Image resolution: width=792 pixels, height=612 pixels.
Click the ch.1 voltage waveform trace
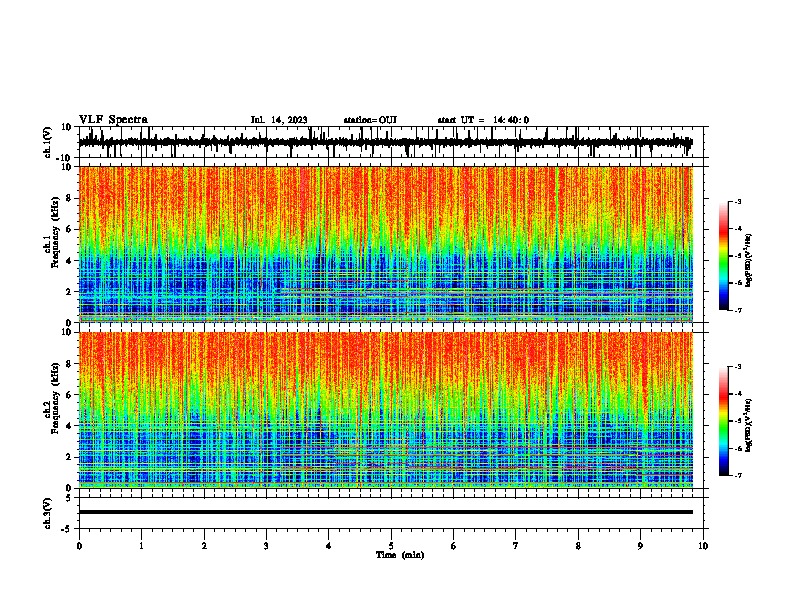385,142
